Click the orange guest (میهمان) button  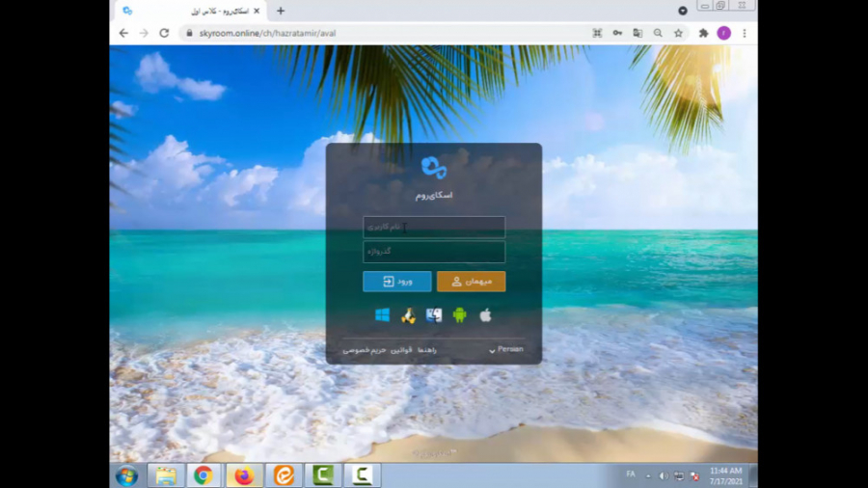tap(471, 282)
